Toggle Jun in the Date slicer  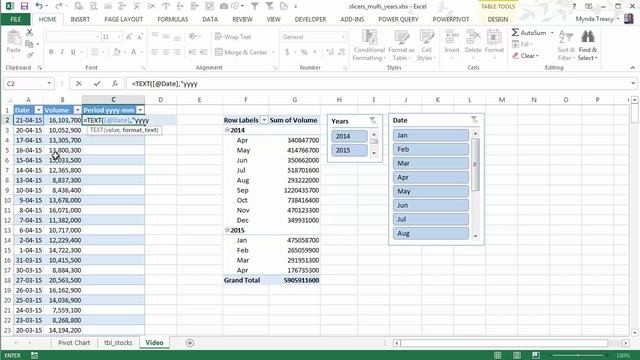pos(431,205)
